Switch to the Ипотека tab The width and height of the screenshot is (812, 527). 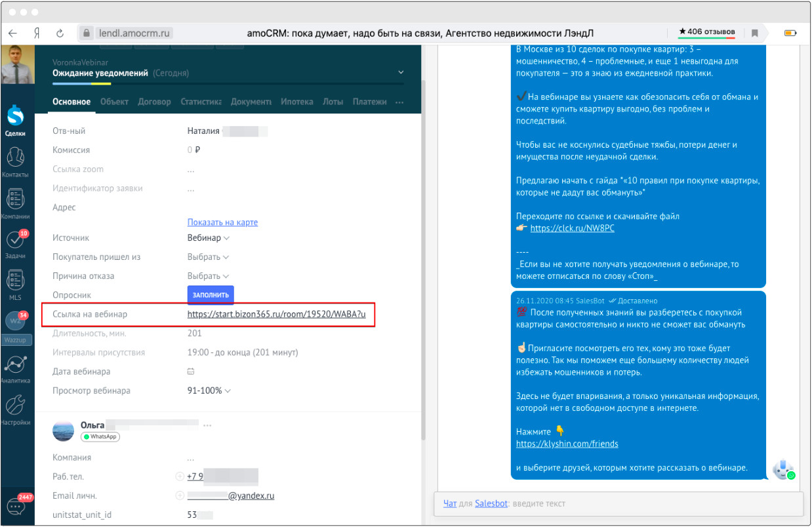pyautogui.click(x=297, y=102)
